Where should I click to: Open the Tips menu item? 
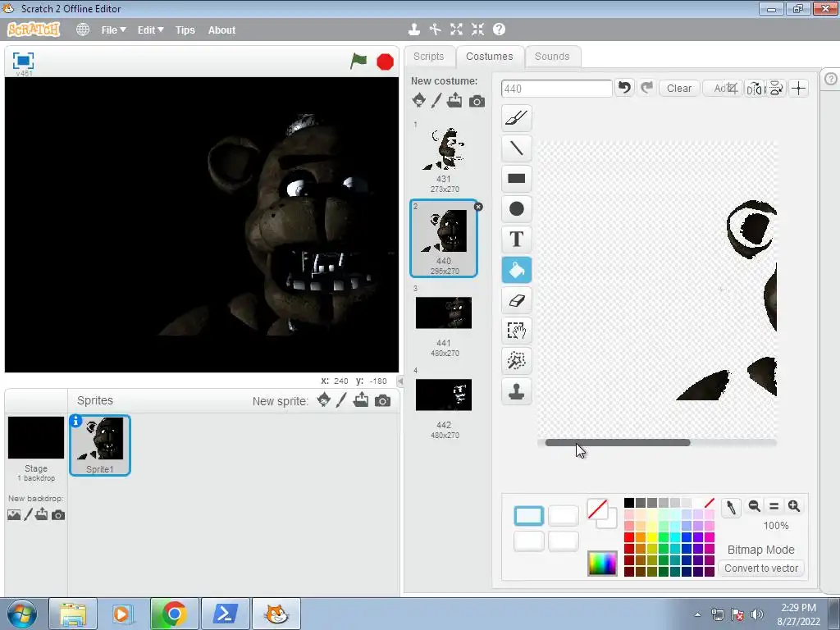click(185, 30)
